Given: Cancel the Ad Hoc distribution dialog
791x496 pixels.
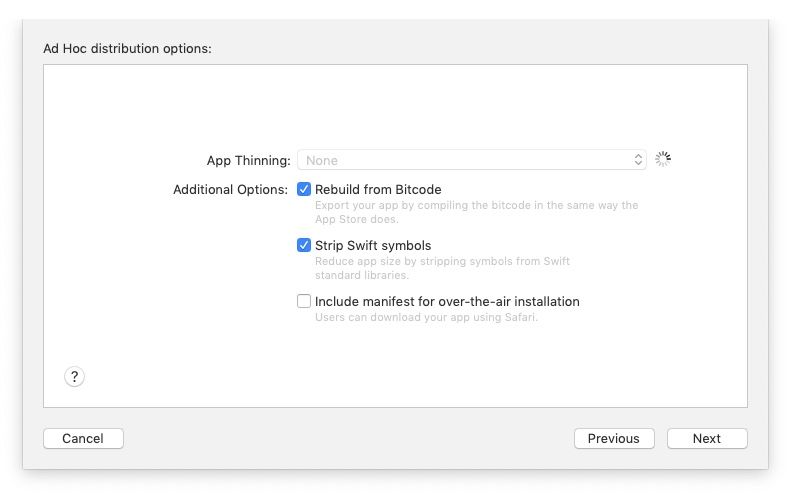Looking at the screenshot, I should (83, 438).
